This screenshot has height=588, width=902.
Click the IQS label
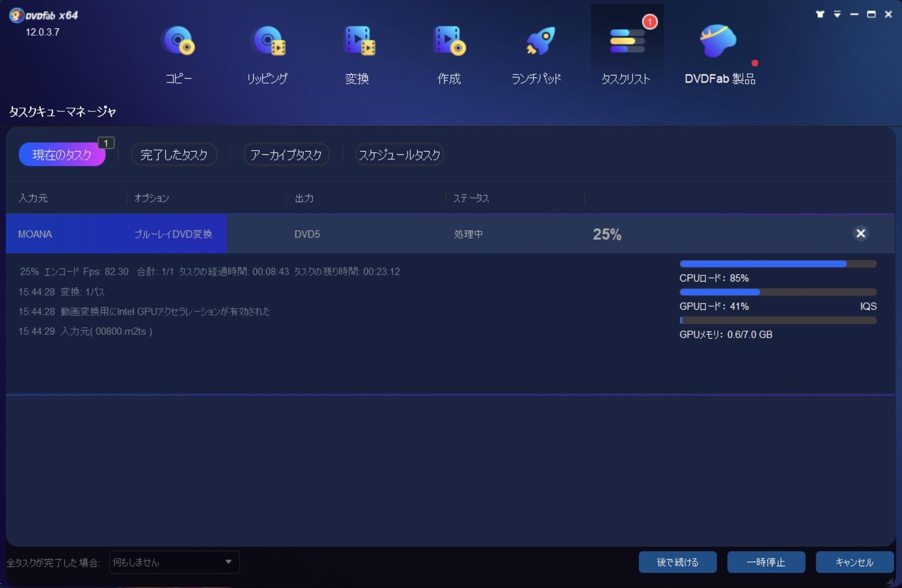(868, 306)
